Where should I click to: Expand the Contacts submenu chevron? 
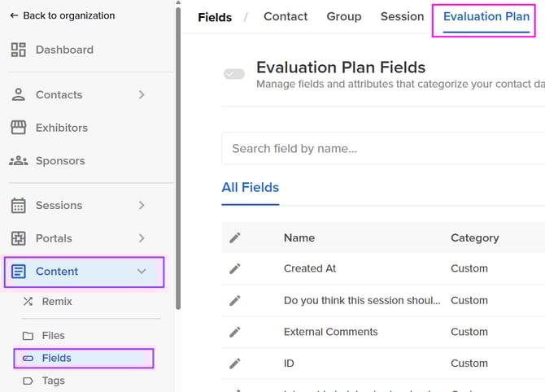tap(142, 95)
